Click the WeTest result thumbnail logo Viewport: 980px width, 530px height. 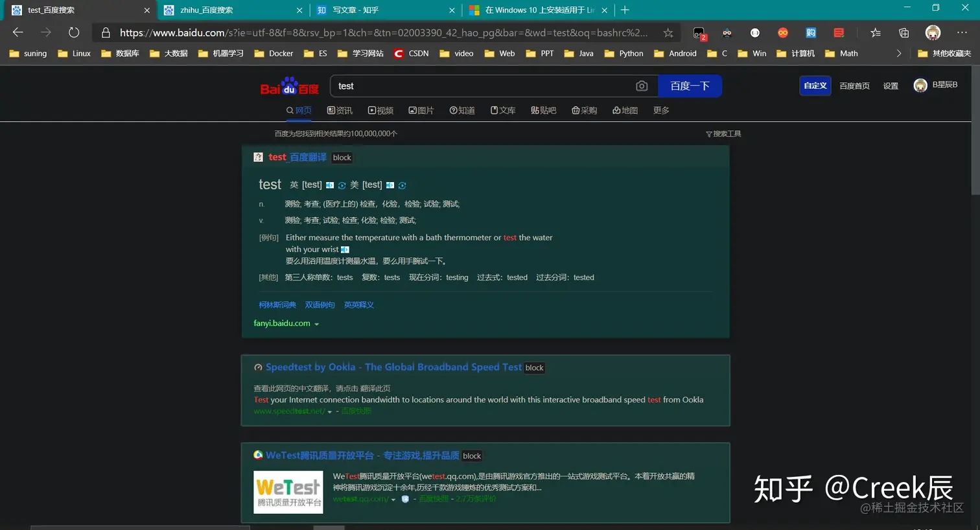[288, 492]
